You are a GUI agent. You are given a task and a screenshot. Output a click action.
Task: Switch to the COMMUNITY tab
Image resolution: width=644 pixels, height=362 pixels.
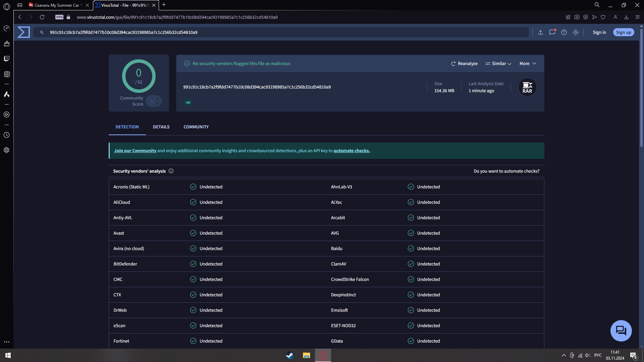coord(196,127)
